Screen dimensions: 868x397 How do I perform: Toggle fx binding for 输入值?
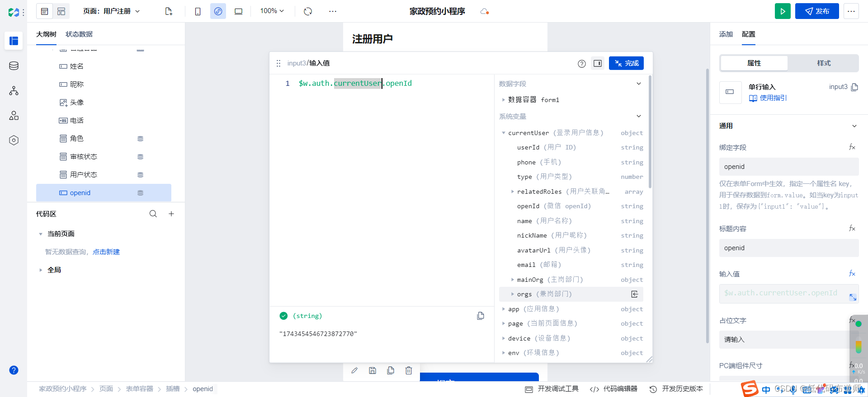click(852, 273)
